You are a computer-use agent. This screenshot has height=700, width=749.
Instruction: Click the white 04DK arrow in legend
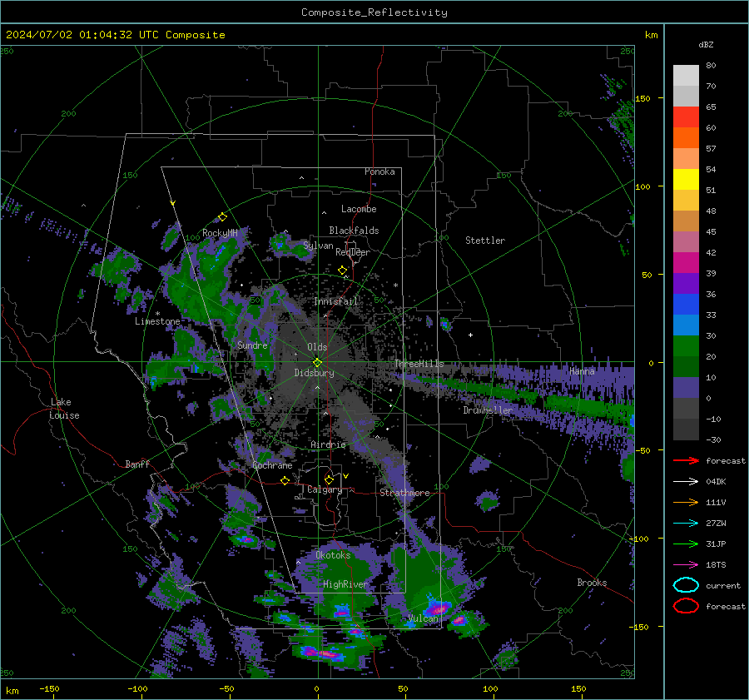(686, 481)
